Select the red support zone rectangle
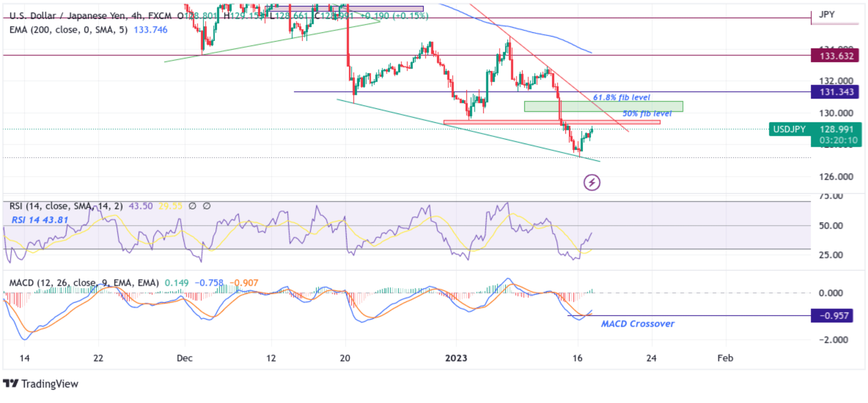 click(x=552, y=122)
